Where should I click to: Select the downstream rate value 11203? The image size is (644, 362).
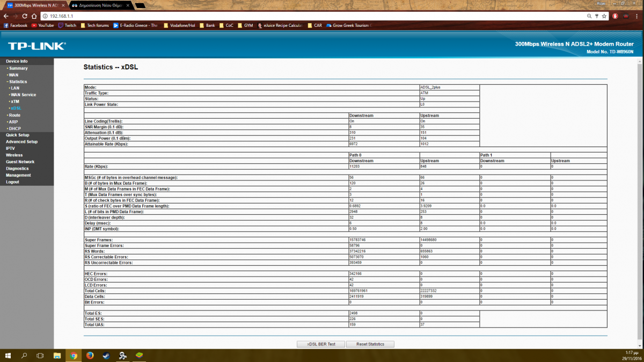click(x=355, y=166)
